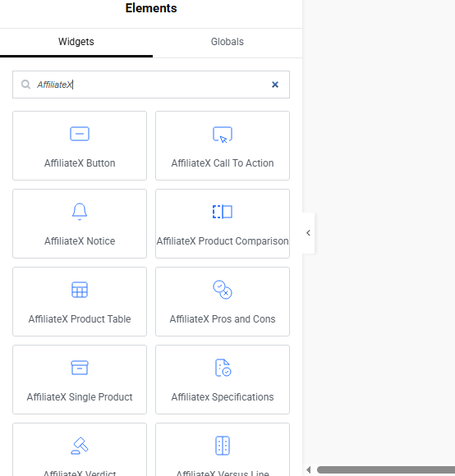Image resolution: width=455 pixels, height=476 pixels.
Task: Click inside the widget search field
Action: pos(151,85)
